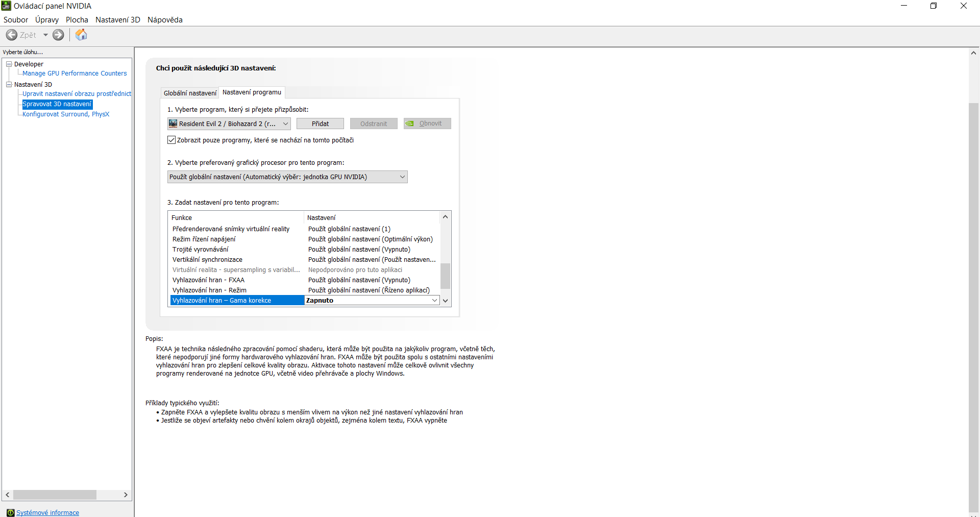Image resolution: width=980 pixels, height=517 pixels.
Task: Collapse the Nastavení 3D tree node
Action: point(9,84)
